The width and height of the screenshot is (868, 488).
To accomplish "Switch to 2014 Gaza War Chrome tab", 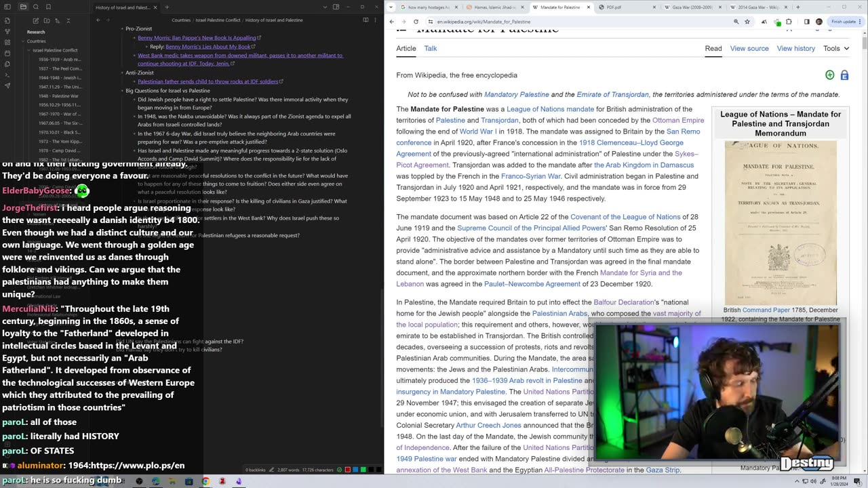I will [x=757, y=7].
